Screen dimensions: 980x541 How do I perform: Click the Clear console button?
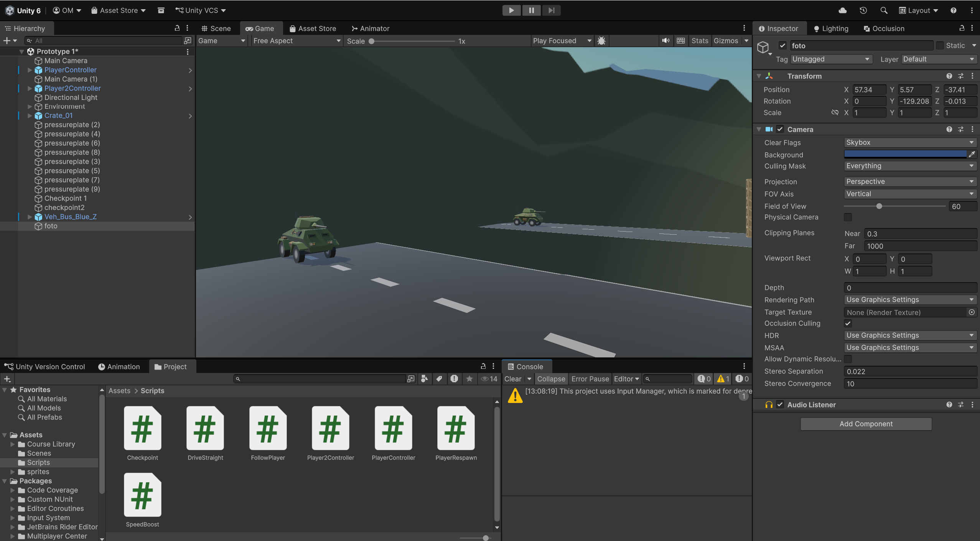click(x=512, y=379)
